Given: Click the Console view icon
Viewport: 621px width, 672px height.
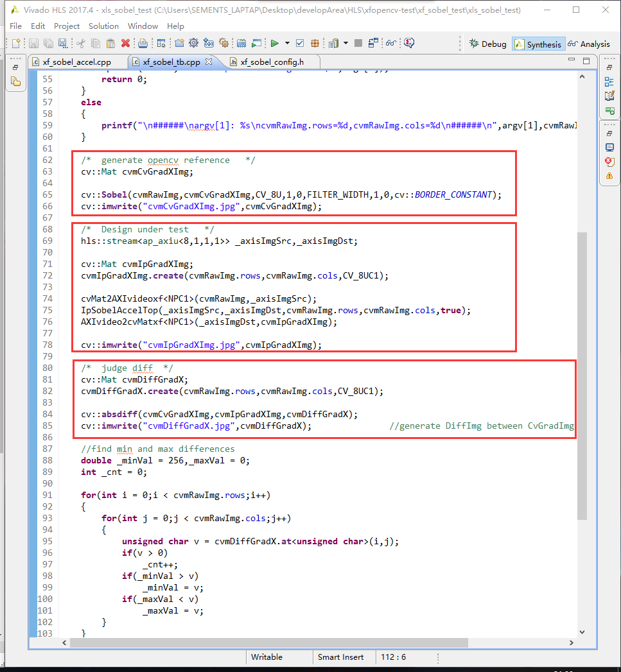Looking at the screenshot, I should point(609,146).
